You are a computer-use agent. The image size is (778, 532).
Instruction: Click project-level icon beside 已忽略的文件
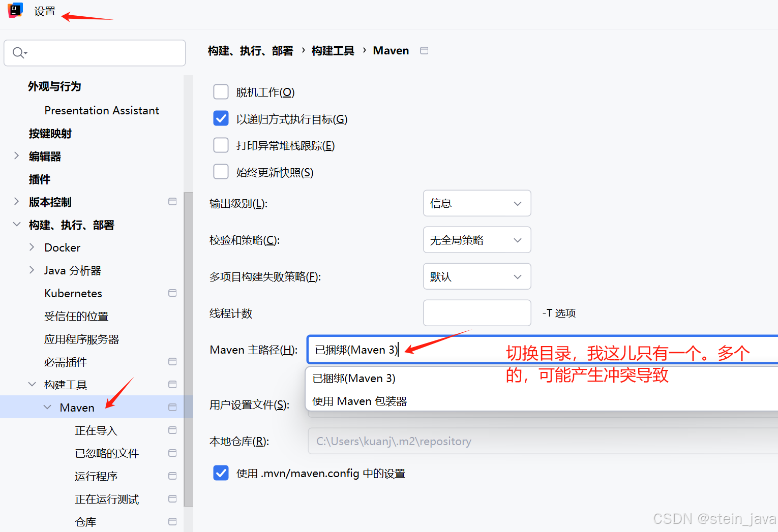(x=172, y=453)
